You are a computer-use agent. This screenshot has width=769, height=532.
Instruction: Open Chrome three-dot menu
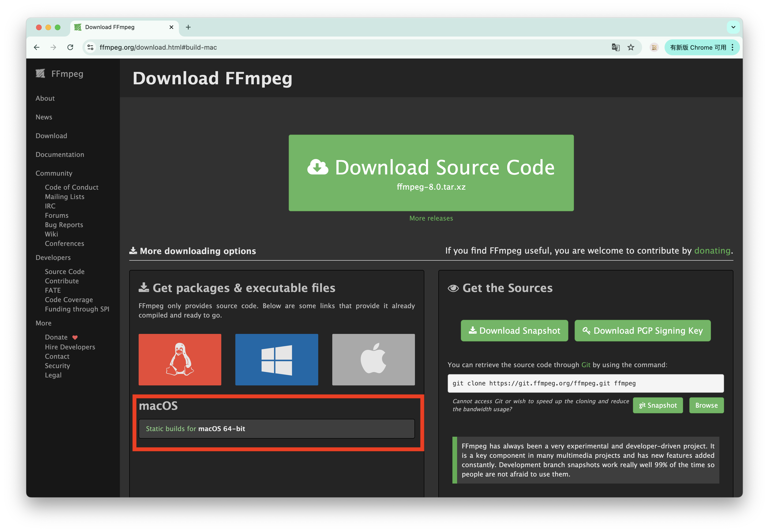point(732,47)
